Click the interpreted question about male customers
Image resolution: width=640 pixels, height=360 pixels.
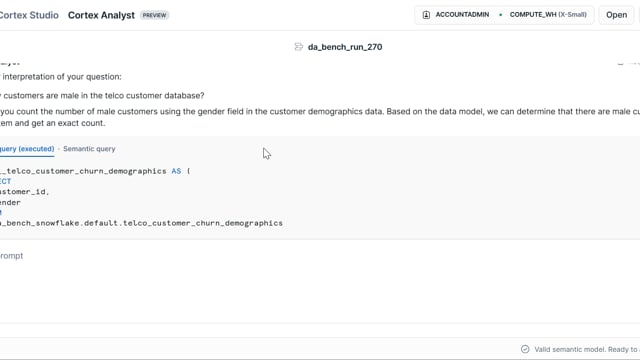tap(102, 96)
